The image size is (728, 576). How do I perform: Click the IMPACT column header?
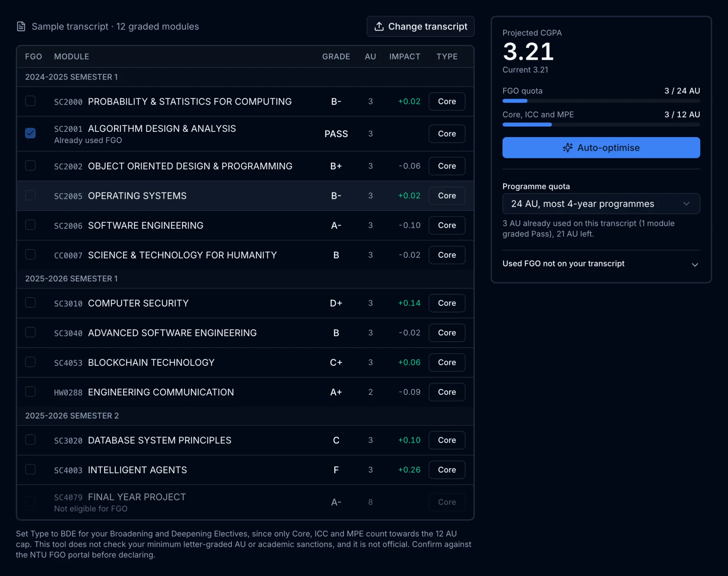coord(405,57)
